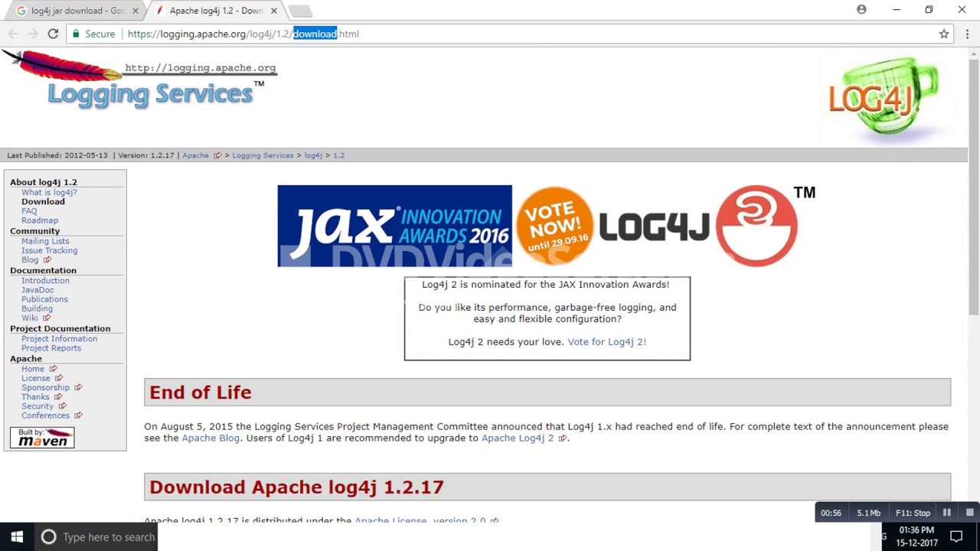980x551 pixels.
Task: Open Security sidebar link
Action: click(38, 406)
